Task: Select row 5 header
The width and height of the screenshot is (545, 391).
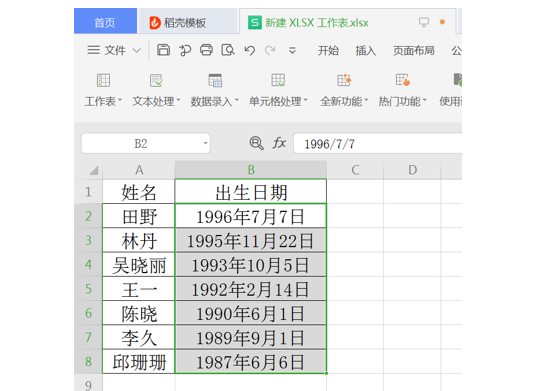Action: pos(88,288)
